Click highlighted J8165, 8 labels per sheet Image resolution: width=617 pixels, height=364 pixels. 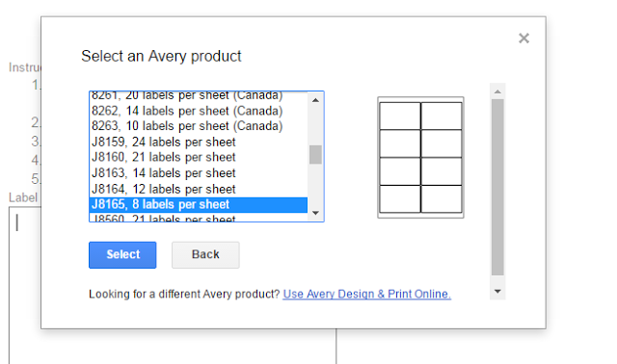click(199, 205)
